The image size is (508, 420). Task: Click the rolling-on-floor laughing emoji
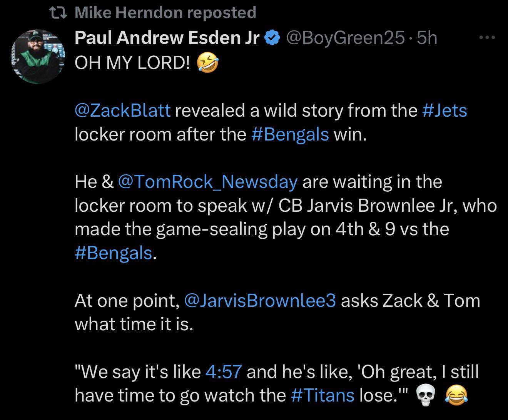click(x=207, y=64)
